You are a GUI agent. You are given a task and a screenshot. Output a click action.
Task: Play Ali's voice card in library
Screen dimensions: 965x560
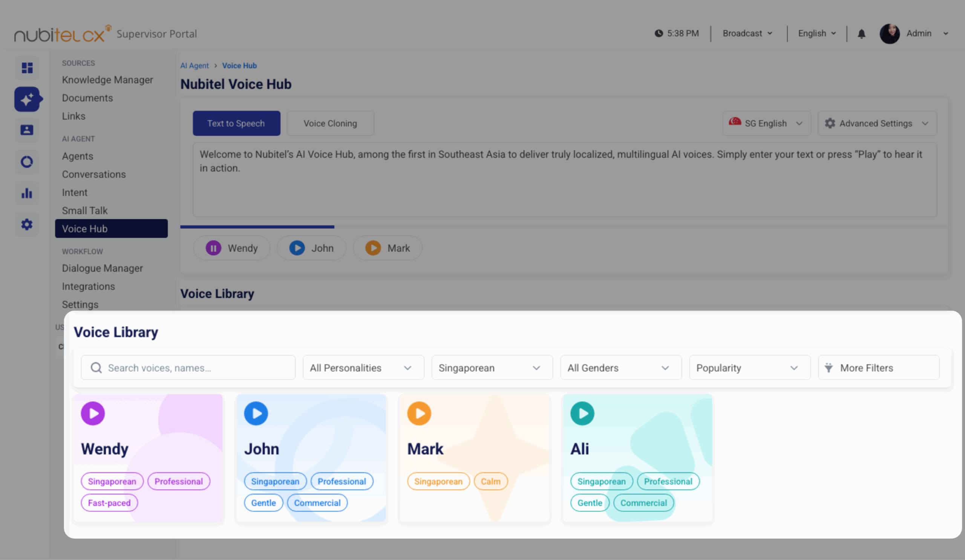582,413
